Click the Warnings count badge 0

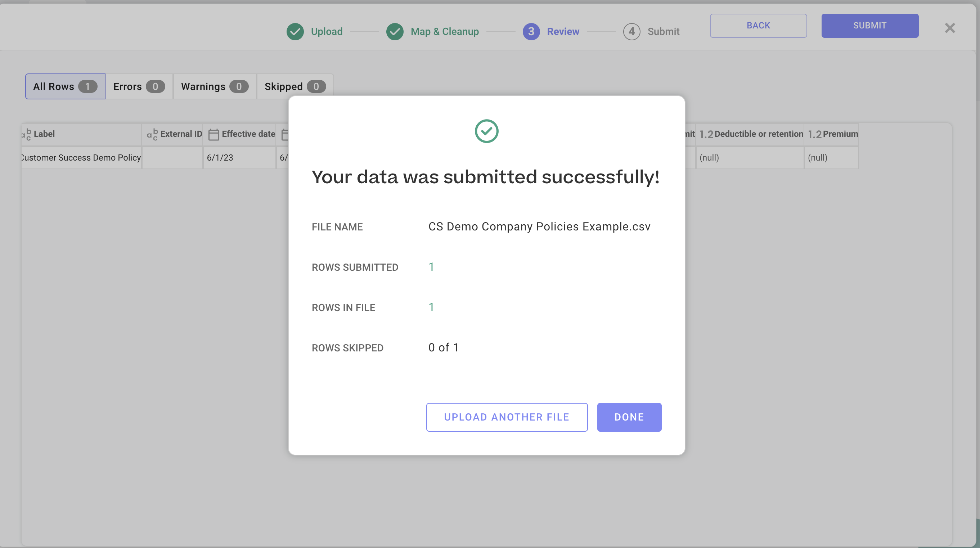tap(239, 87)
